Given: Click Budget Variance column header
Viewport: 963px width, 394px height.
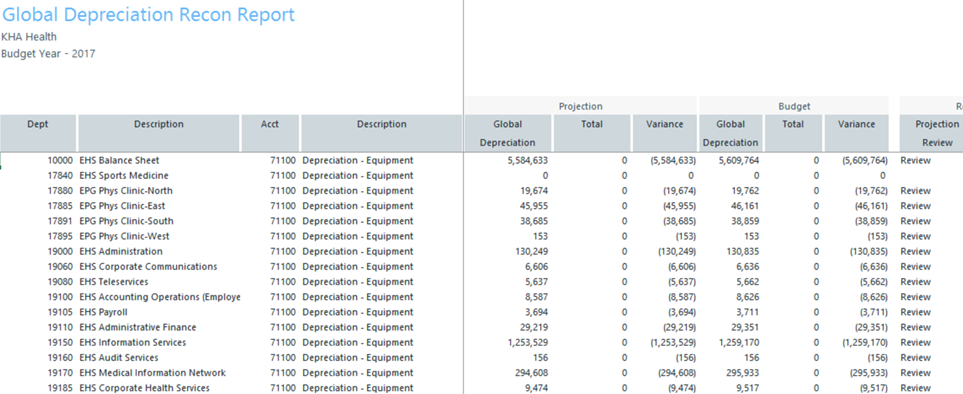Looking at the screenshot, I should tap(856, 133).
